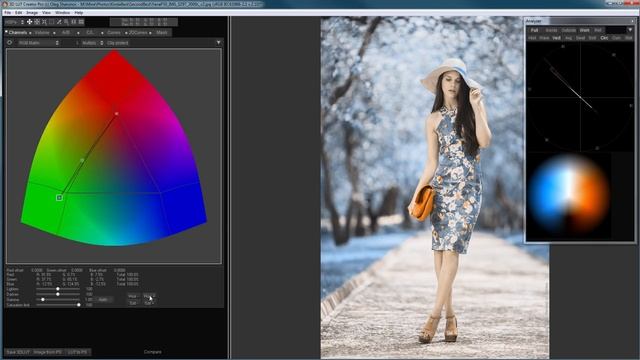Open the zoom percentage stepper in toolbar
Screen dimensions: 640x360
tap(22, 22)
